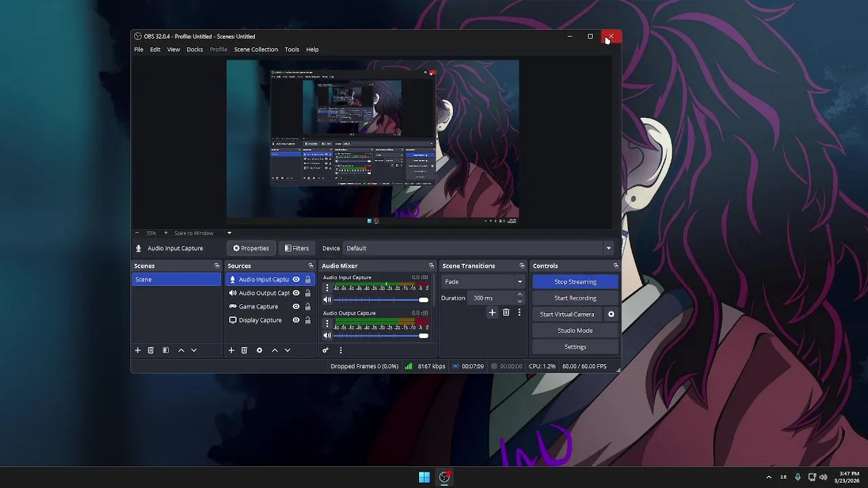Pop out the Sources dock icon
Image resolution: width=868 pixels, height=488 pixels.
click(311, 266)
